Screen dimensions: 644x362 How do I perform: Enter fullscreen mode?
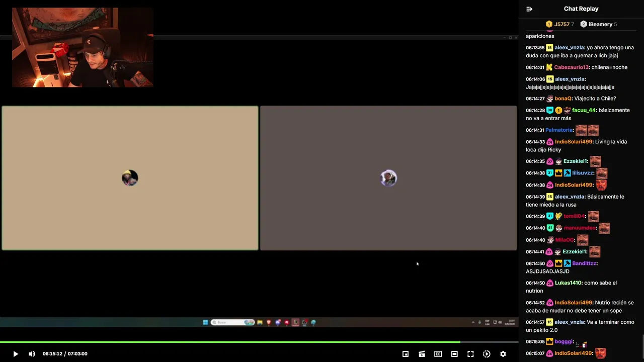470,354
